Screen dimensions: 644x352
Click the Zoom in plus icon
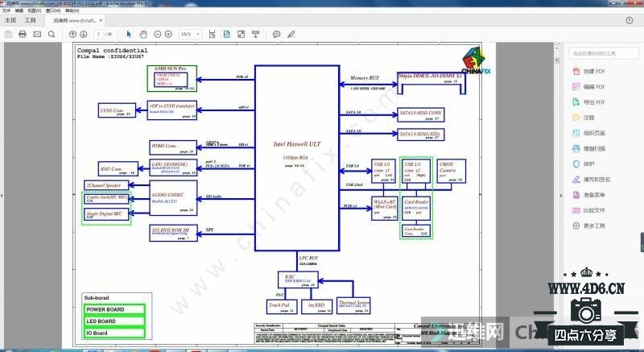coord(168,34)
